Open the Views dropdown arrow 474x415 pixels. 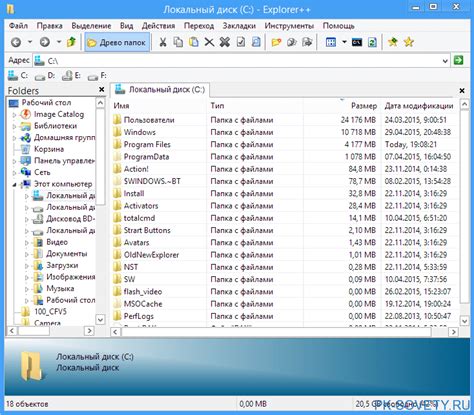pos(344,42)
